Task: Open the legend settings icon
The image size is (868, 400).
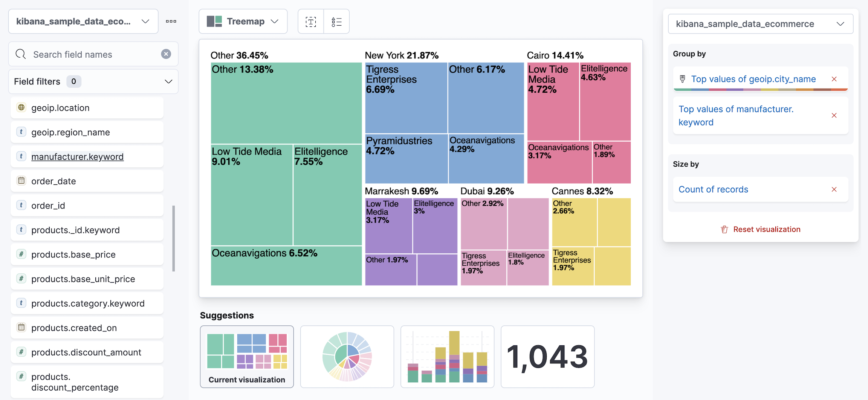Action: [336, 21]
